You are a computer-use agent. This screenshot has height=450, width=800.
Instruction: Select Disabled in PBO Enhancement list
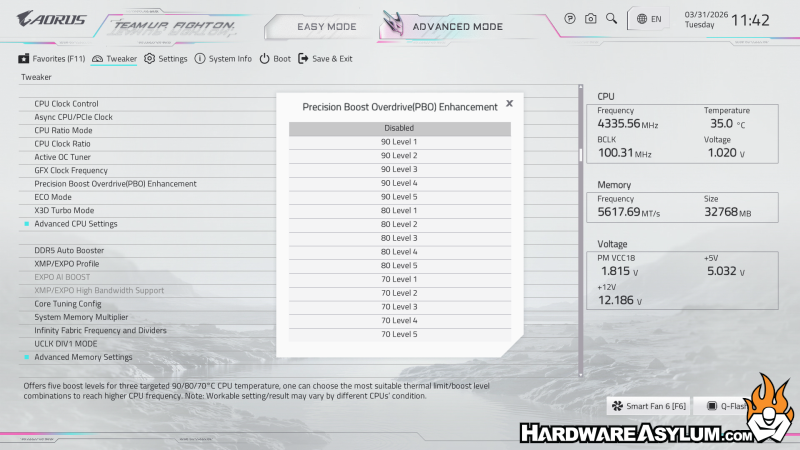pos(399,128)
